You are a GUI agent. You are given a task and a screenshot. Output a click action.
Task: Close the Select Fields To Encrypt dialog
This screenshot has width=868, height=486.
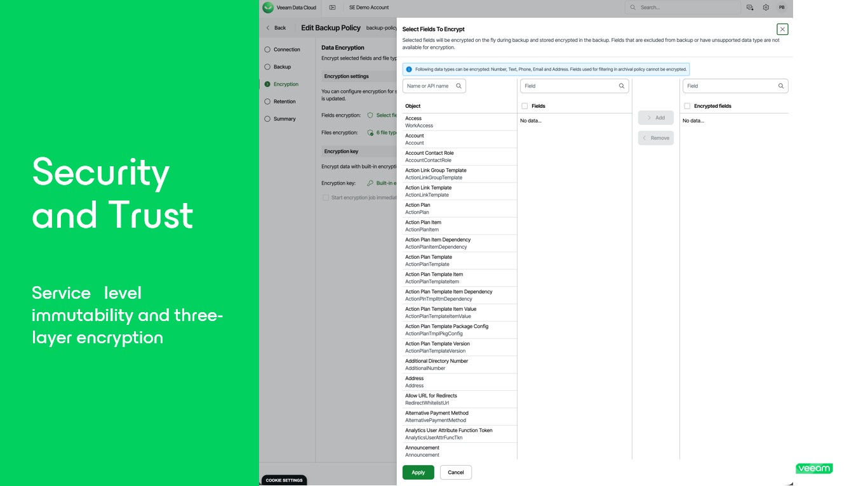point(782,29)
